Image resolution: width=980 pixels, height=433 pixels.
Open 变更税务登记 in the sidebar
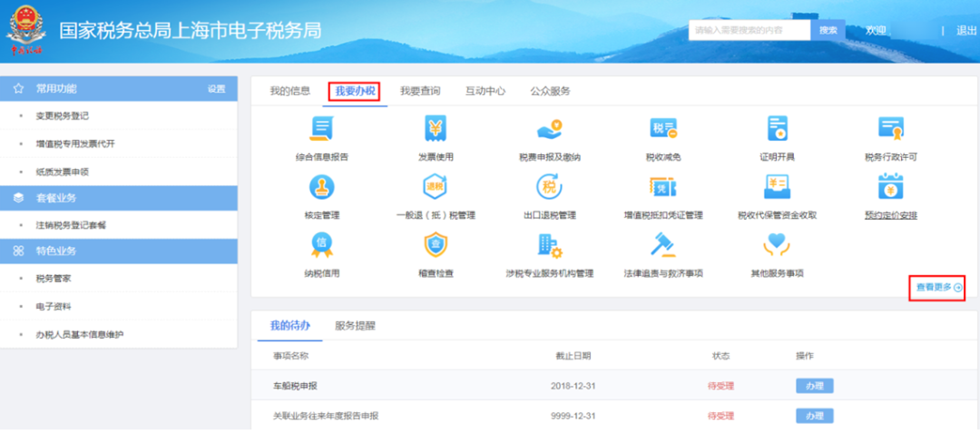[62, 116]
